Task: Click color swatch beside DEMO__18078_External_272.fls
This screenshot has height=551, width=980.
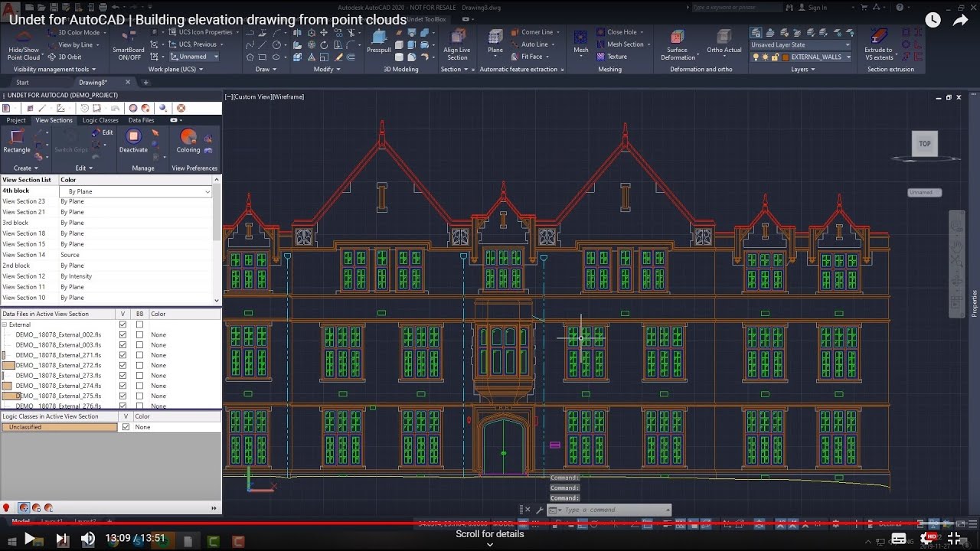Action: pyautogui.click(x=8, y=365)
